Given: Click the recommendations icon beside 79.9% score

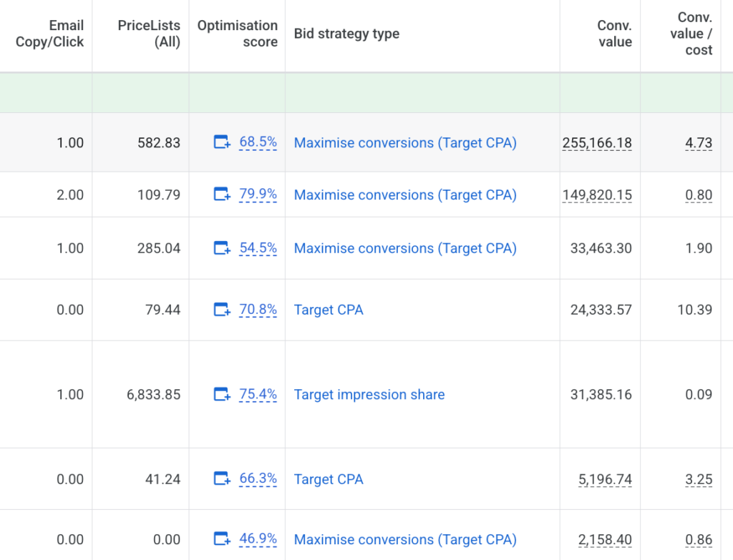Looking at the screenshot, I should (x=223, y=195).
